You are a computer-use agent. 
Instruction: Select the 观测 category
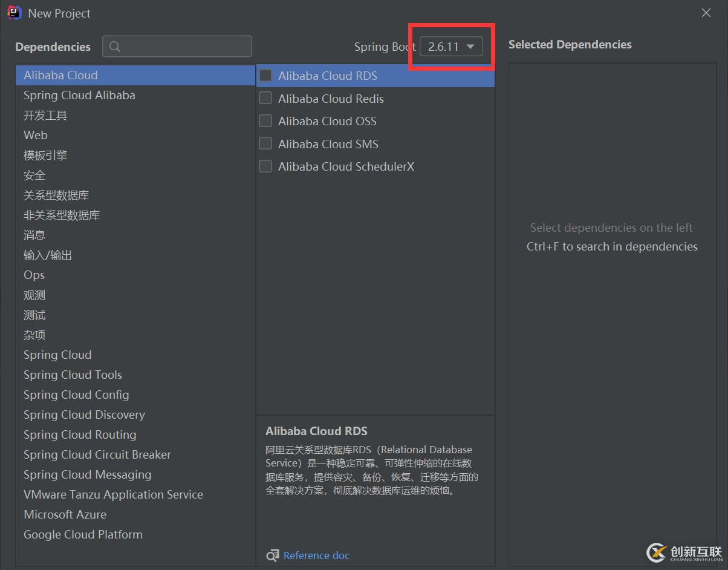[x=135, y=295]
